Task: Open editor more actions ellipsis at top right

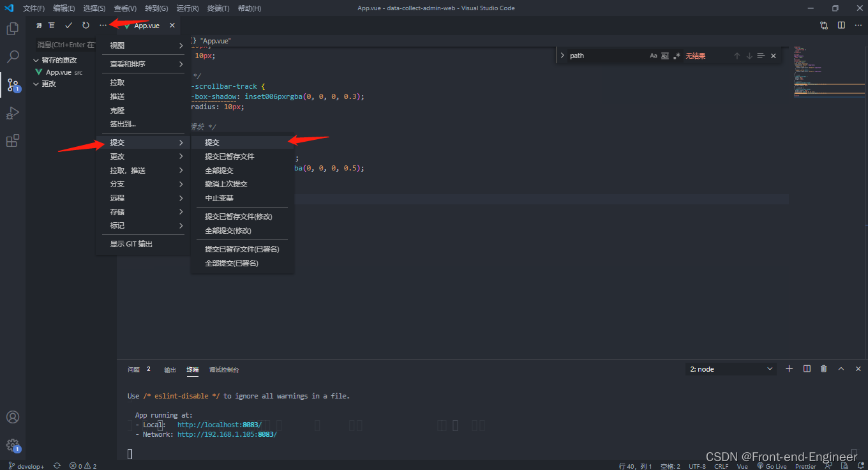Action: coord(857,26)
